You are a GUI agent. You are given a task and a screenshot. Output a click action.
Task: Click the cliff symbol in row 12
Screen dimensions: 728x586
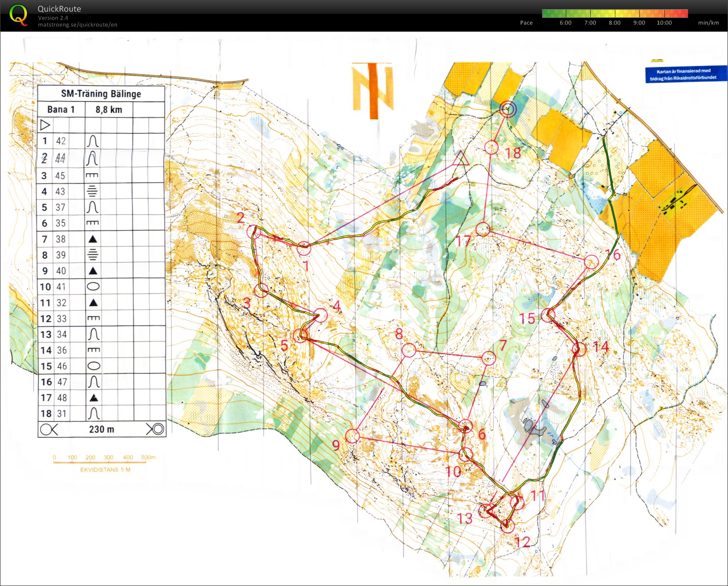pos(93,318)
